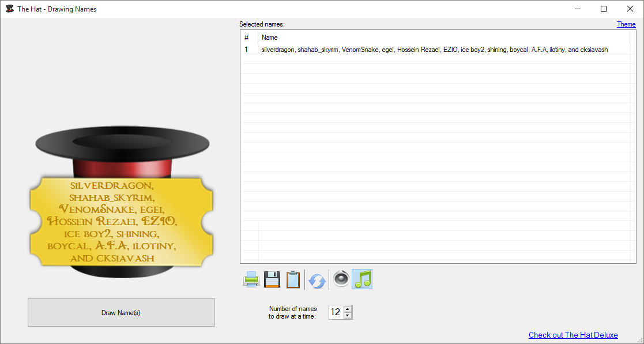The width and height of the screenshot is (644, 344).
Task: Toggle the green music note button
Action: point(362,279)
